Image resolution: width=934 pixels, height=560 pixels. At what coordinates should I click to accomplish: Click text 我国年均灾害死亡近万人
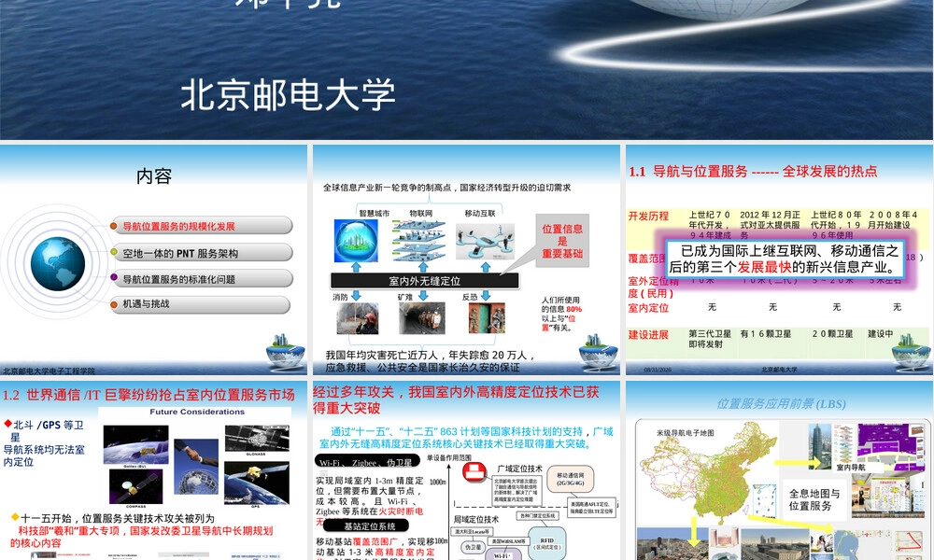[x=381, y=355]
